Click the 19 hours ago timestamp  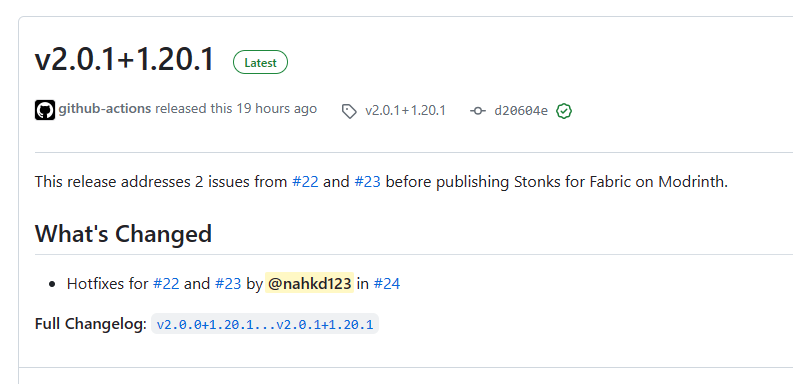pyautogui.click(x=277, y=109)
